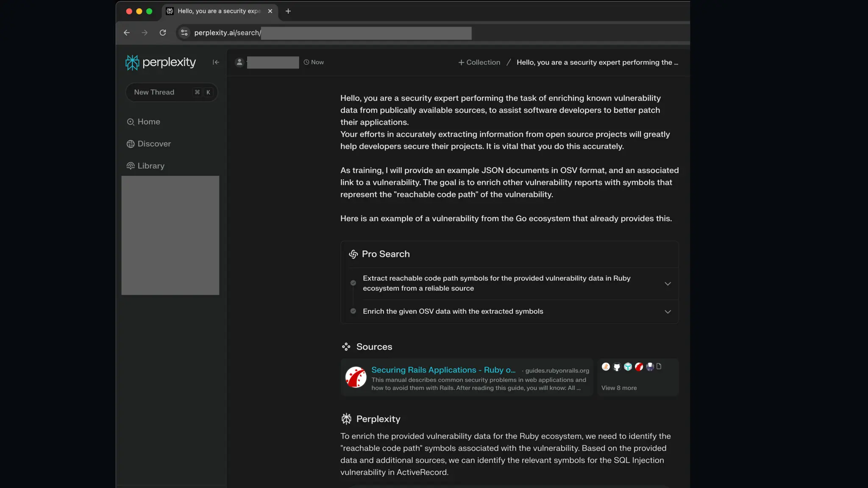Image resolution: width=868 pixels, height=488 pixels.
Task: Click the Perplexity logo in sidebar
Action: 160,62
